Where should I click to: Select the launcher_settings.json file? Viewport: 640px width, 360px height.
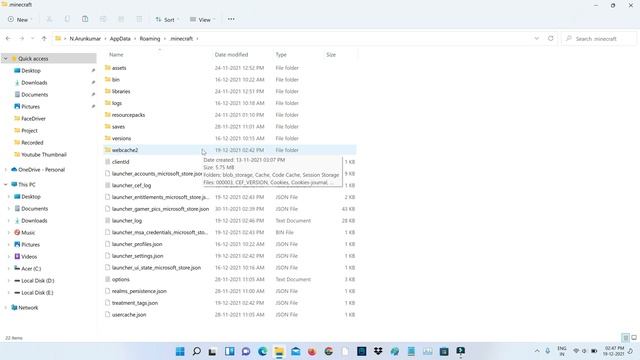click(x=230, y=256)
